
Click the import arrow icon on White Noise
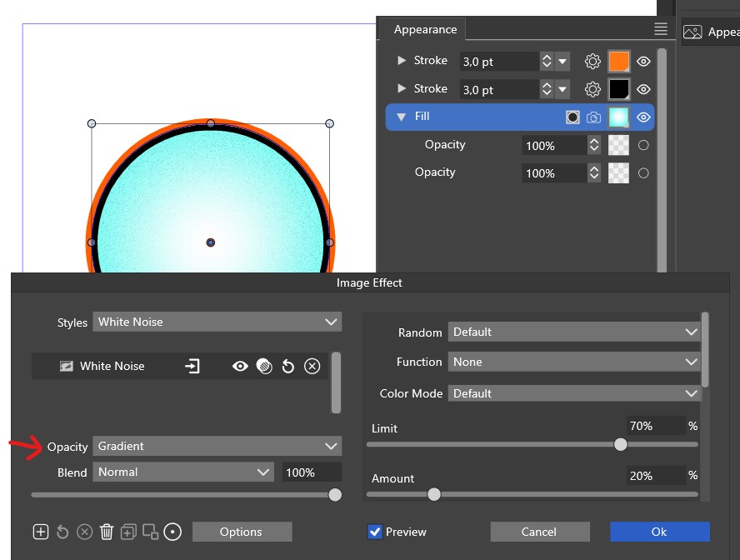tap(192, 366)
